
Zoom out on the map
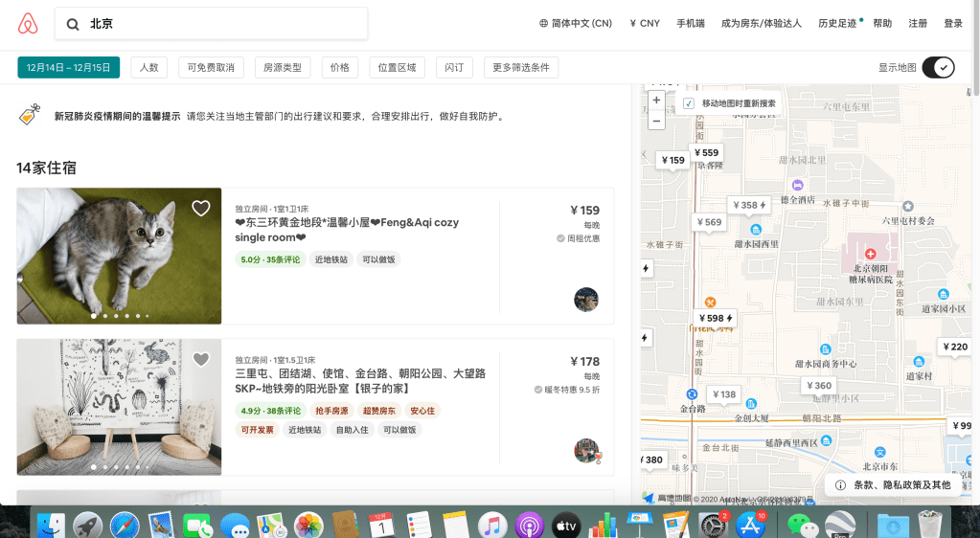point(656,121)
